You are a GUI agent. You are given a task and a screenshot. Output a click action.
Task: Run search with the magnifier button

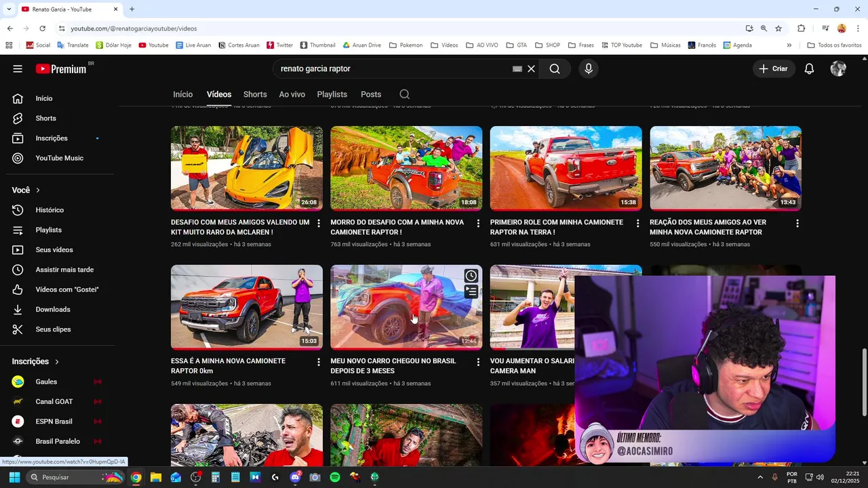click(555, 68)
